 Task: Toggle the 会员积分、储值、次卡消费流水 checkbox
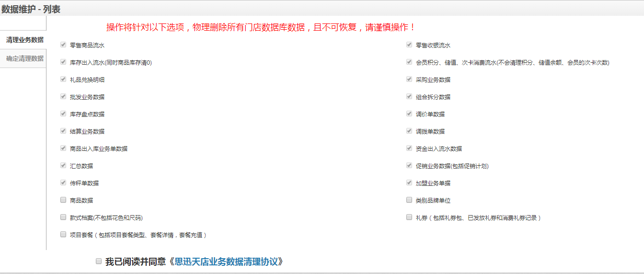coord(409,62)
